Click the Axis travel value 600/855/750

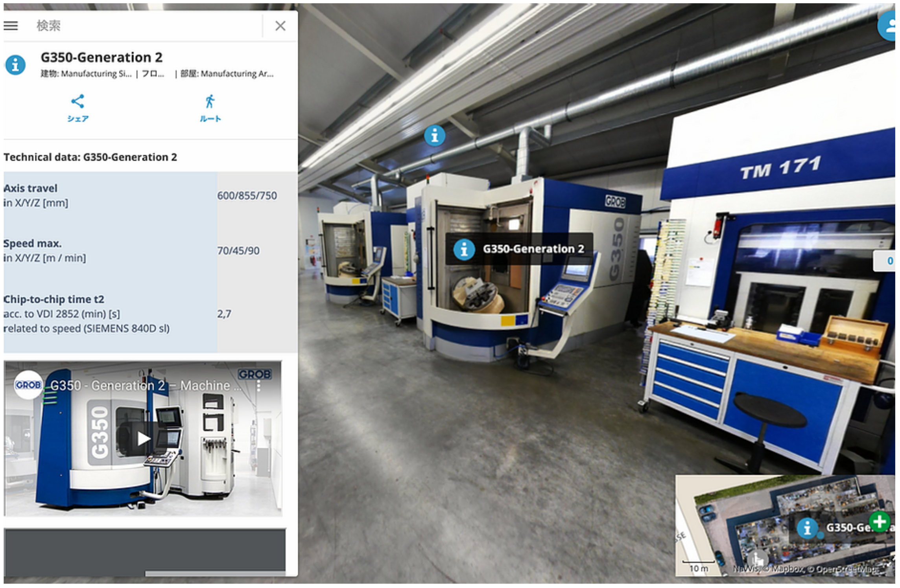[247, 196]
